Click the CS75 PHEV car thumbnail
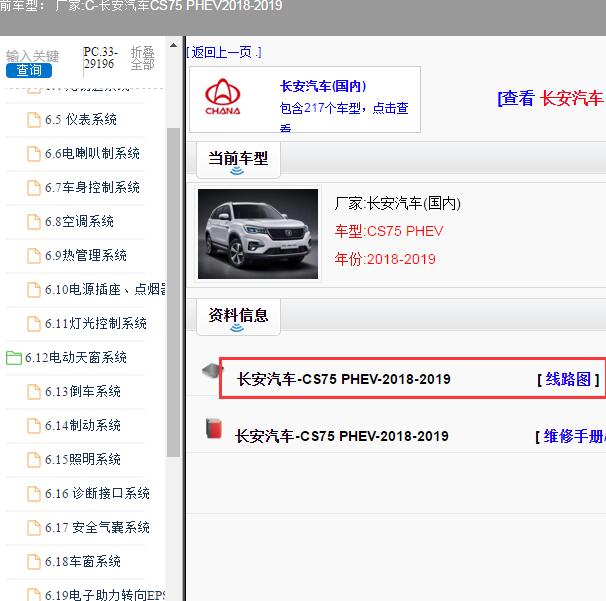The height and width of the screenshot is (601, 606). 258,234
